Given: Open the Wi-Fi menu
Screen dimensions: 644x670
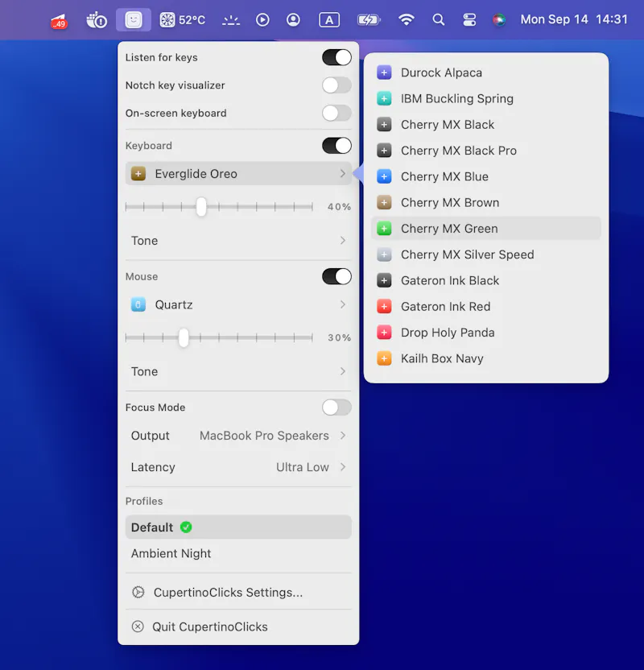Looking at the screenshot, I should pyautogui.click(x=407, y=19).
